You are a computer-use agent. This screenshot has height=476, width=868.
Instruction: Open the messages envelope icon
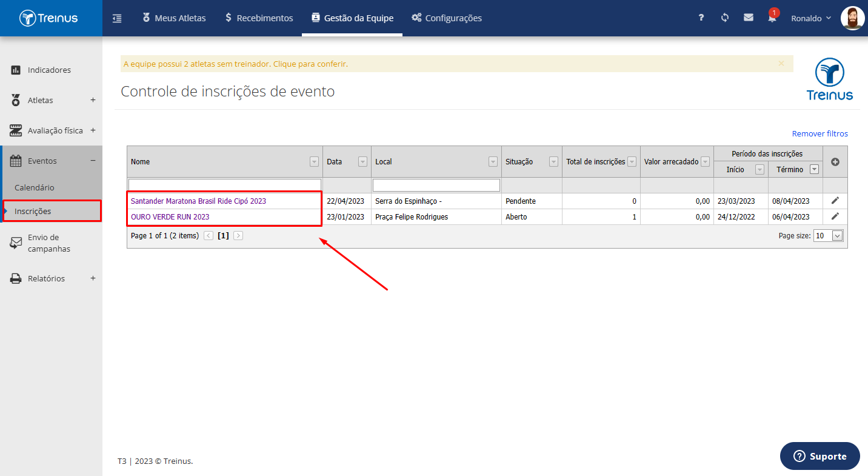pyautogui.click(x=749, y=18)
